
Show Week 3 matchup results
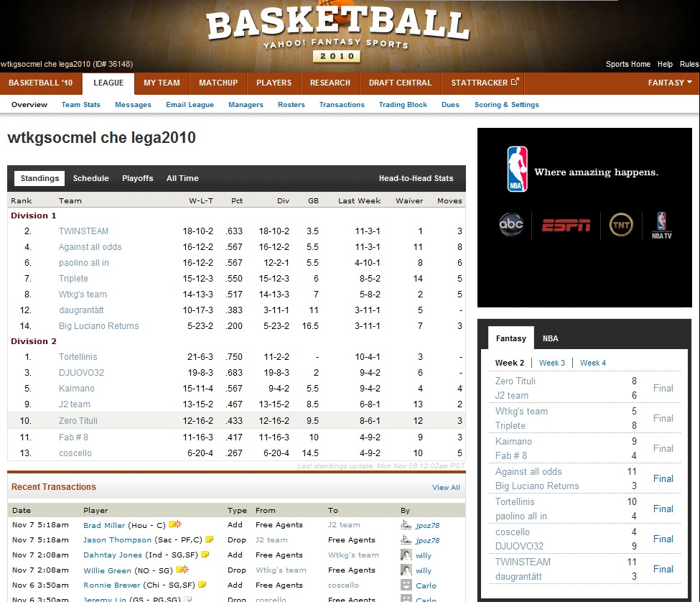pyautogui.click(x=552, y=363)
